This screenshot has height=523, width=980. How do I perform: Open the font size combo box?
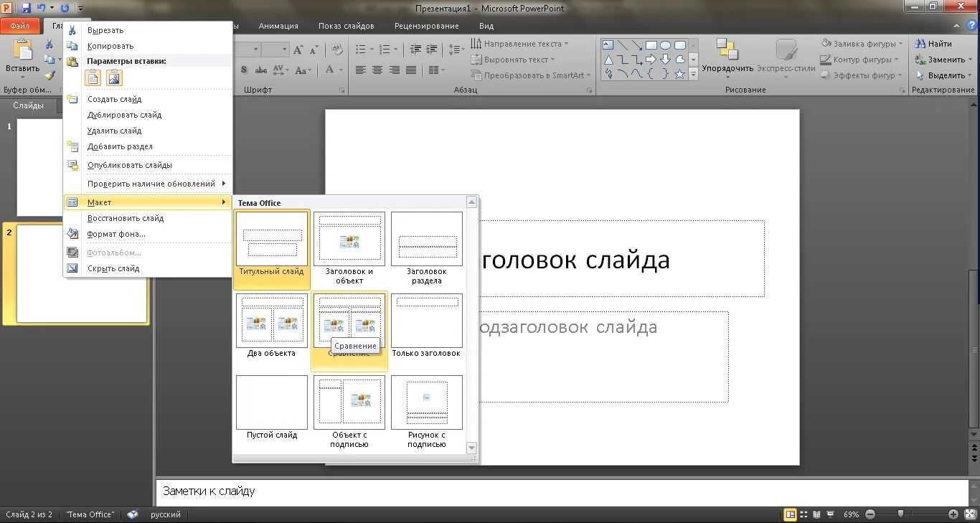coord(275,50)
